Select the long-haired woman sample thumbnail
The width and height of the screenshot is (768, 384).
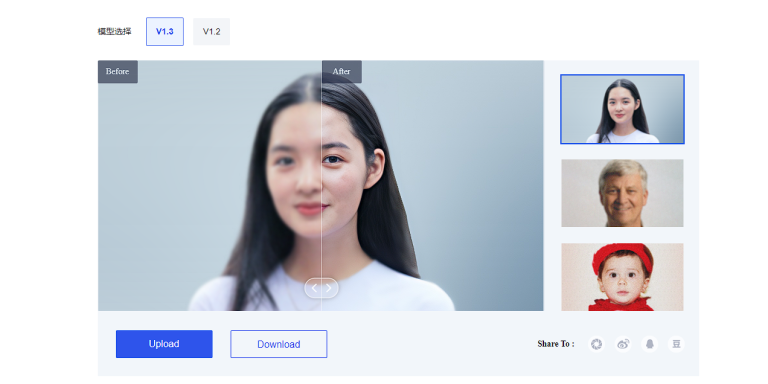[x=622, y=109]
